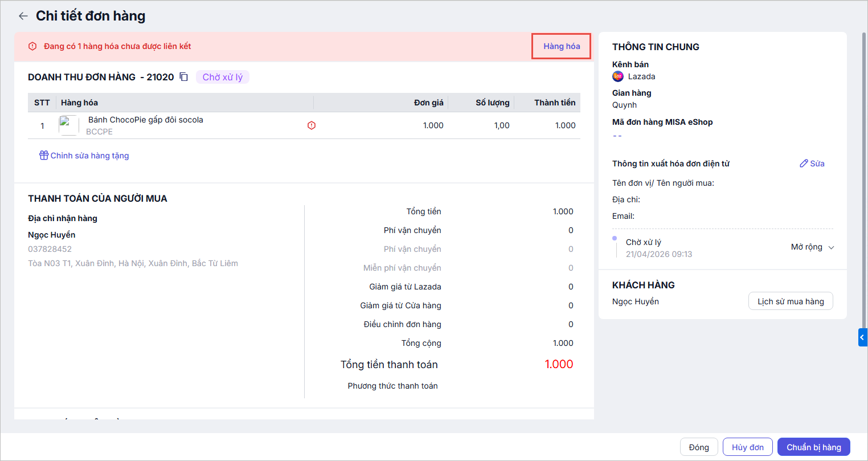The width and height of the screenshot is (868, 461).
Task: Click the red warning icon on the ChocoPie row
Action: click(312, 125)
